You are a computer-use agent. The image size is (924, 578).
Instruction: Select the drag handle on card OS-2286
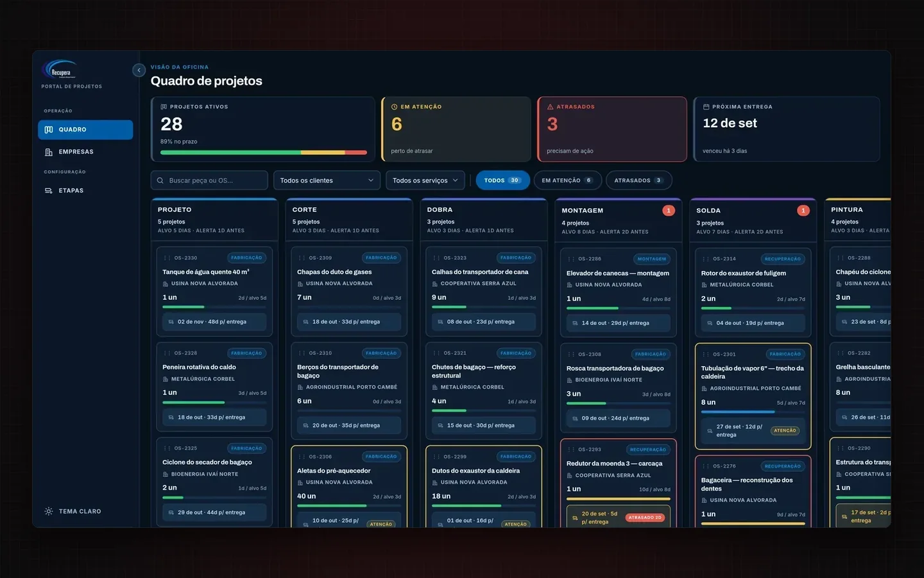tap(571, 259)
